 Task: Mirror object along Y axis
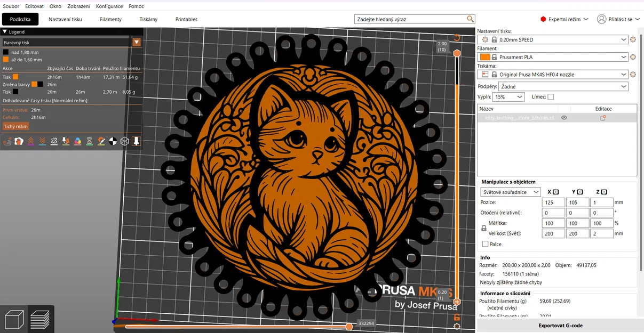580,192
